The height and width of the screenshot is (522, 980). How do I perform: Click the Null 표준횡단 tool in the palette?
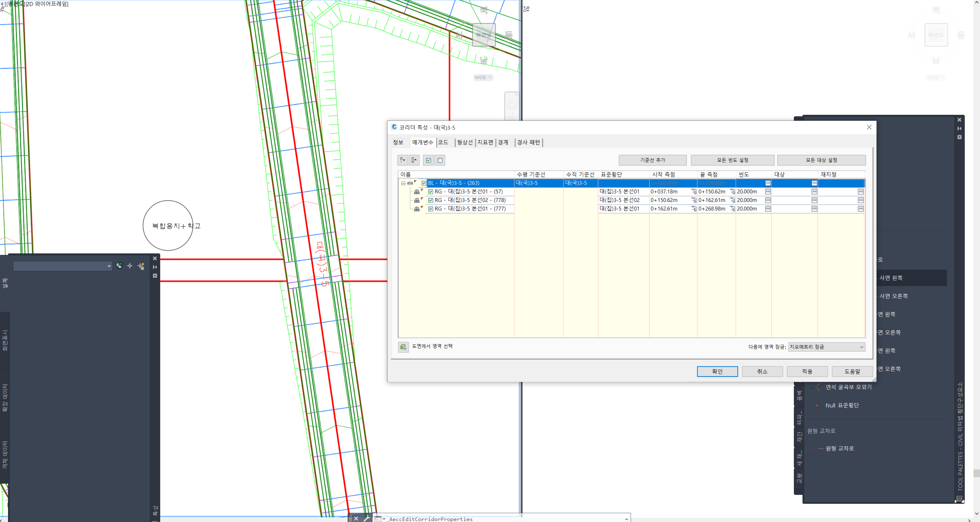842,405
